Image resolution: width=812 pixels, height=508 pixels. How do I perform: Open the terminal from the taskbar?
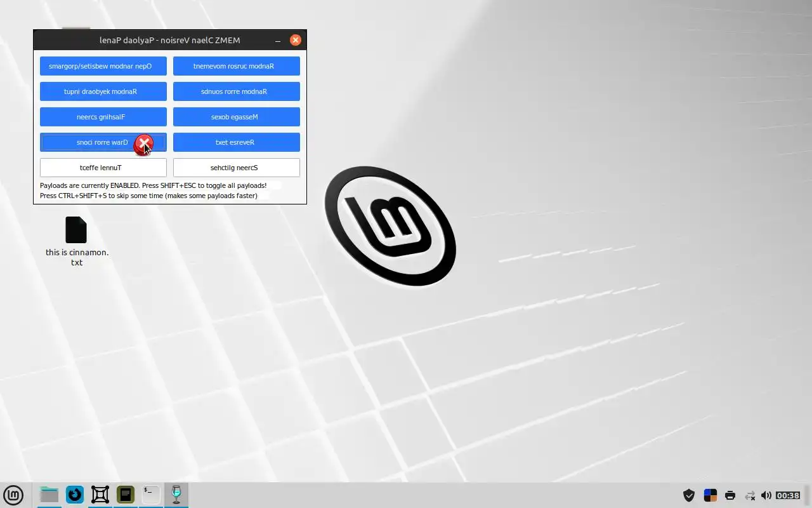pos(151,495)
